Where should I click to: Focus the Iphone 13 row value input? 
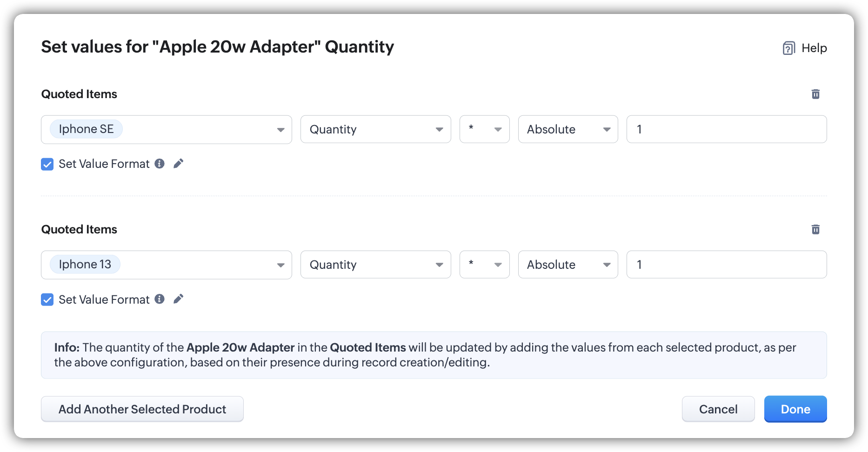[726, 265]
